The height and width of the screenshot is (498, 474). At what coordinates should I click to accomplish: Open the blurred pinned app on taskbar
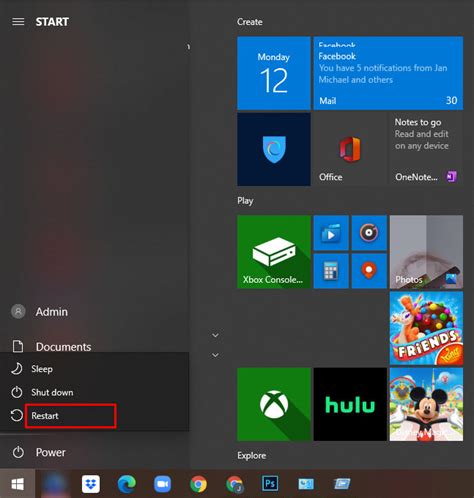54,484
